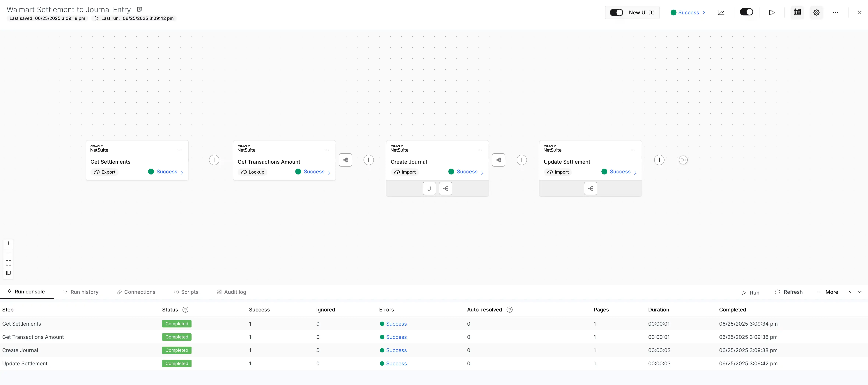Open the More menu in console
This screenshot has width=868, height=385.
[827, 292]
